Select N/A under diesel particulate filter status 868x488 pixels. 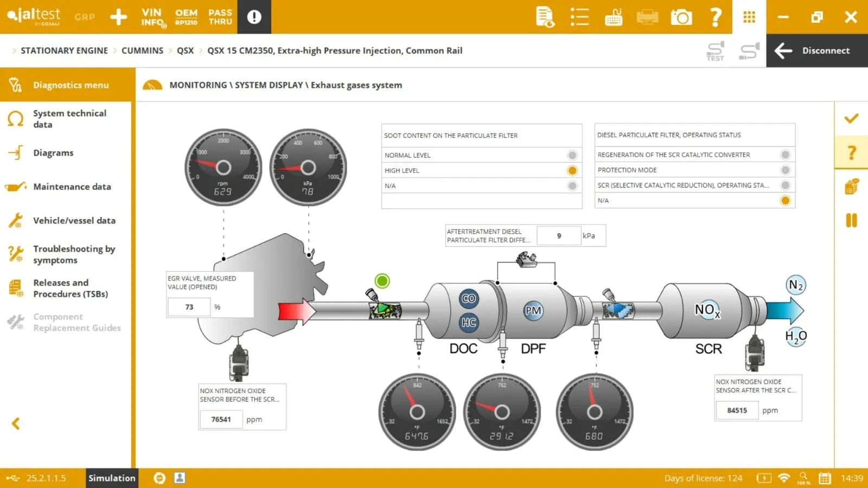click(x=784, y=200)
